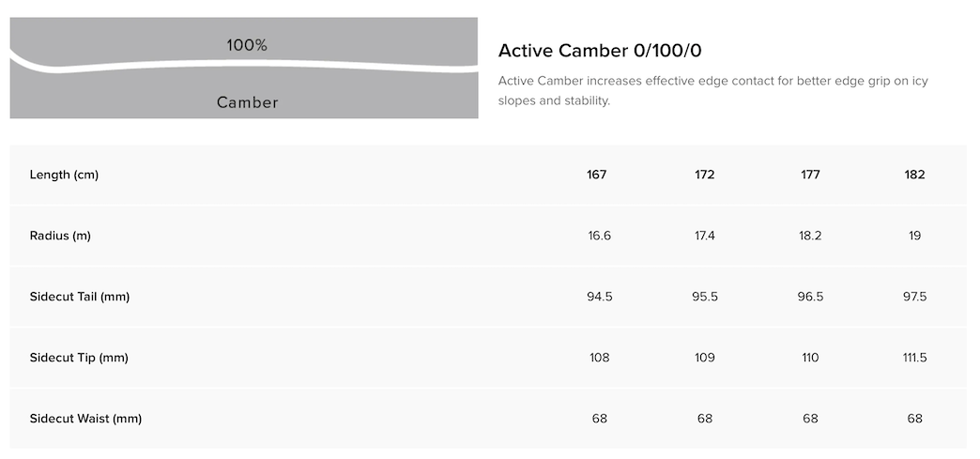The height and width of the screenshot is (459, 980).
Task: Select the 182 length column header
Action: click(915, 175)
